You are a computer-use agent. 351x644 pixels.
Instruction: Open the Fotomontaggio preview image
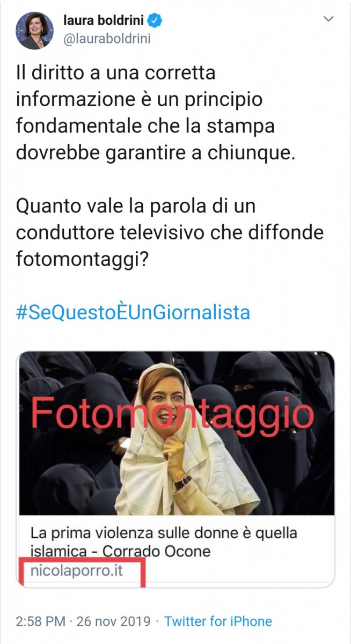click(x=177, y=433)
